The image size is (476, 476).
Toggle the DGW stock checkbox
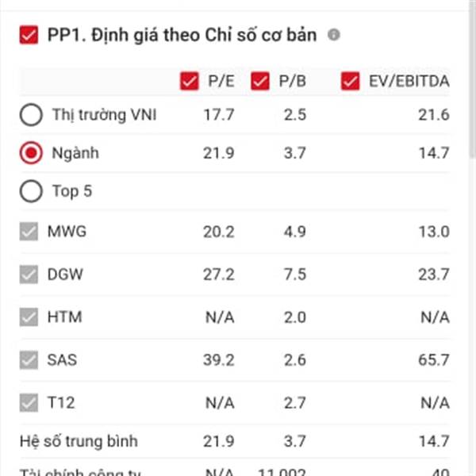(x=29, y=274)
